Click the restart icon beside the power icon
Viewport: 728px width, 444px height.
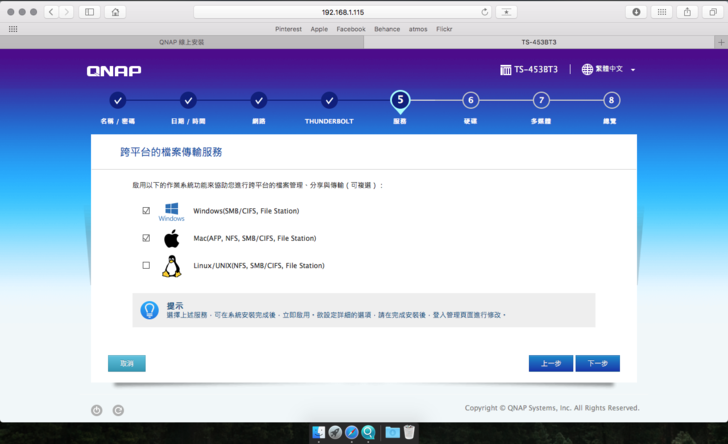118,409
